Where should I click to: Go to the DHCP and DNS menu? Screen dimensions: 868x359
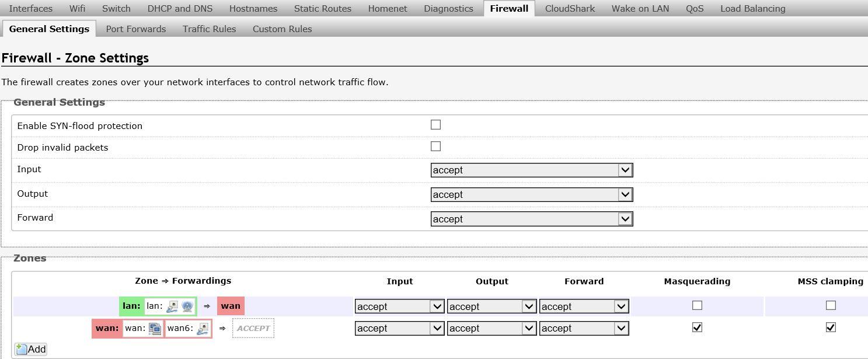coord(180,8)
